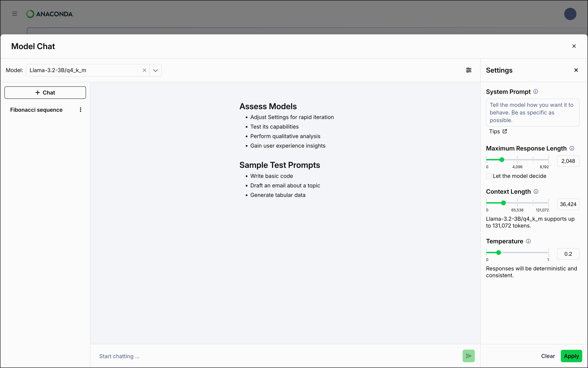Open the Tips external link
588x368 pixels.
coord(498,131)
